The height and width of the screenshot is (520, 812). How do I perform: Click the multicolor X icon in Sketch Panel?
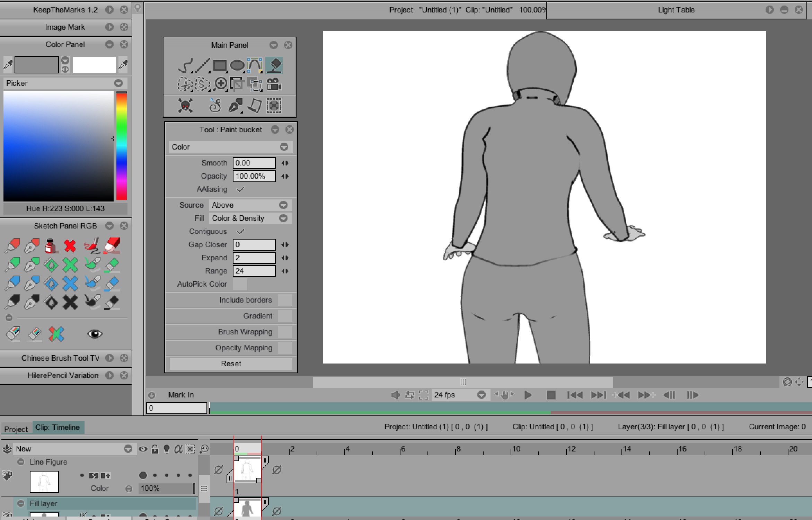pyautogui.click(x=56, y=334)
